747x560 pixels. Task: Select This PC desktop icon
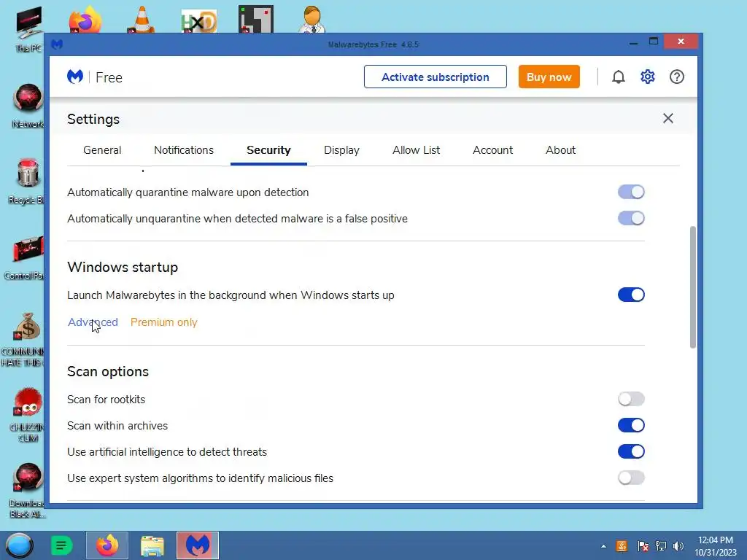coord(28,29)
